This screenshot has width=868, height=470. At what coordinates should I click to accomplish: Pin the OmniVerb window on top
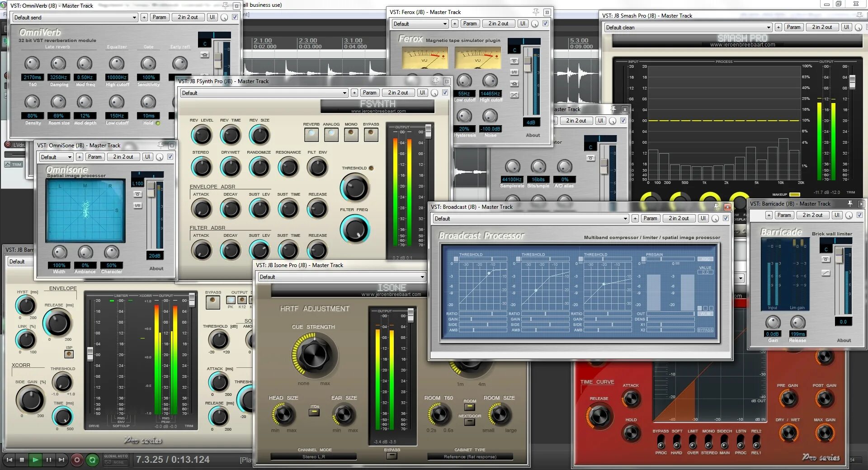(x=225, y=6)
